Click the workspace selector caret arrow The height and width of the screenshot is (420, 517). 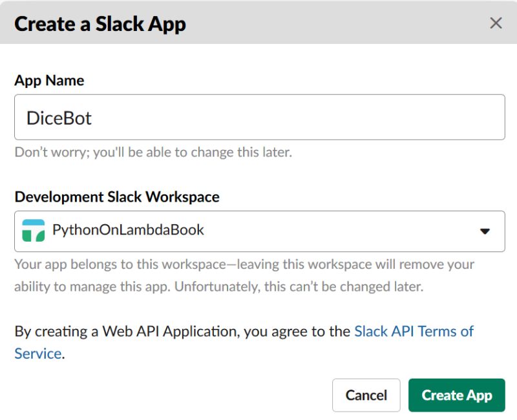[x=485, y=231]
